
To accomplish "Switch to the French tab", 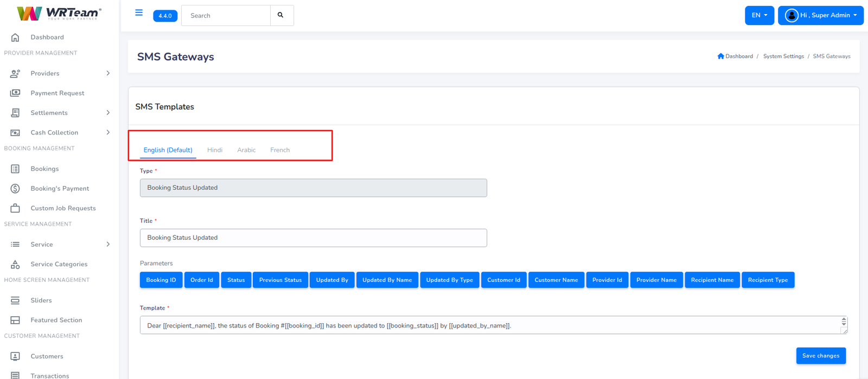I will [x=280, y=150].
